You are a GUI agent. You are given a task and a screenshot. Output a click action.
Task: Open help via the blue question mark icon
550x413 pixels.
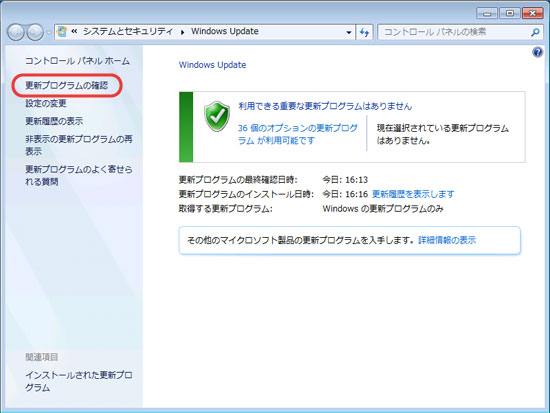(x=537, y=52)
